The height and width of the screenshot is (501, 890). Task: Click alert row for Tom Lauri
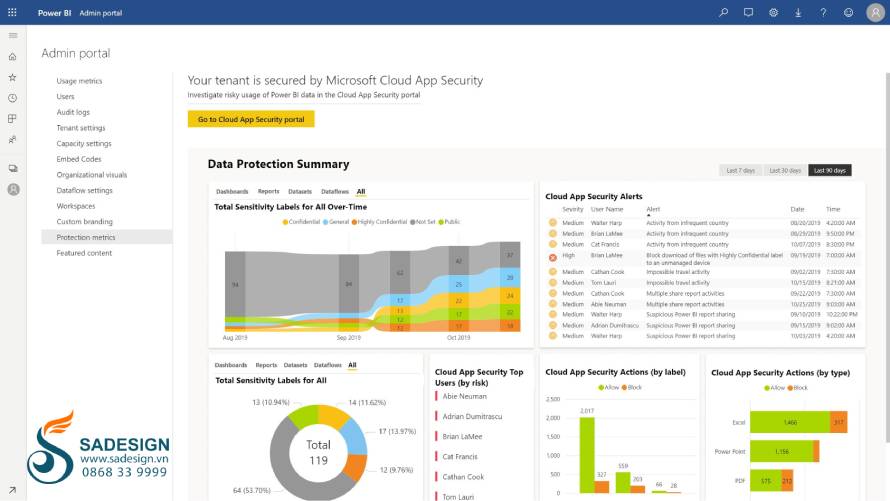(703, 283)
